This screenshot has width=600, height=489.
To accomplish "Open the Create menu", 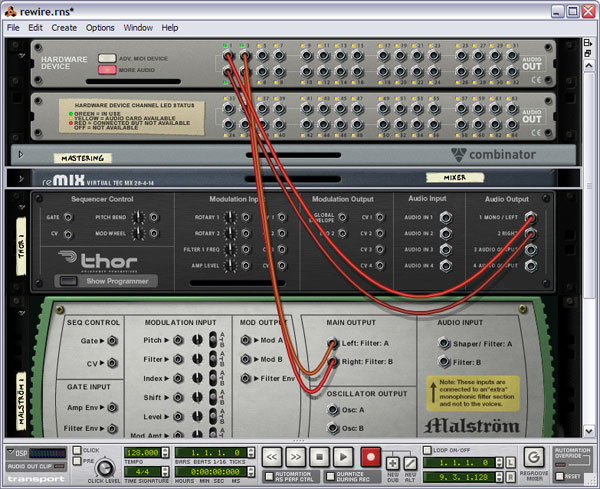I will pos(64,28).
